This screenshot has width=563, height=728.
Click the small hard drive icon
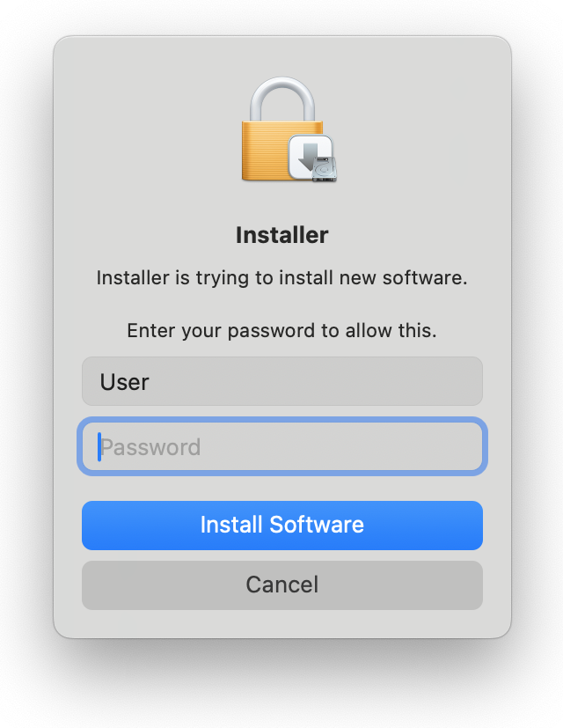[x=324, y=170]
